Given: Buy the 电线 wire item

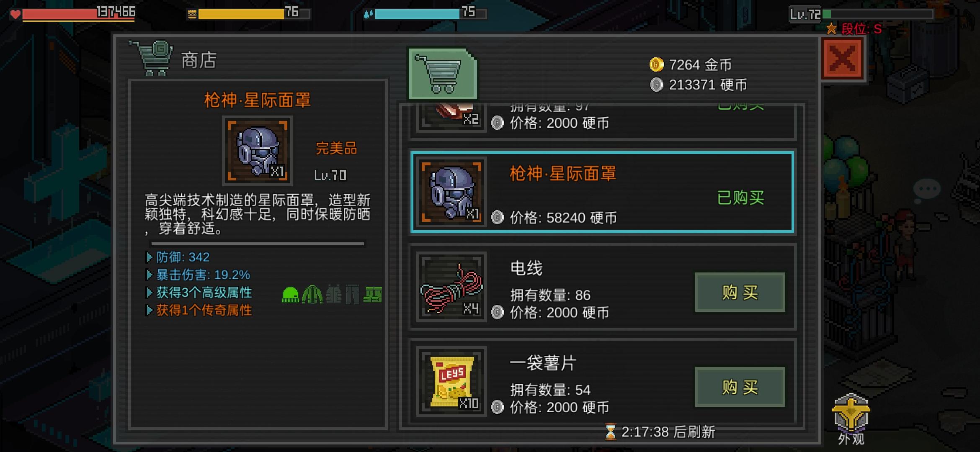Looking at the screenshot, I should click(740, 292).
